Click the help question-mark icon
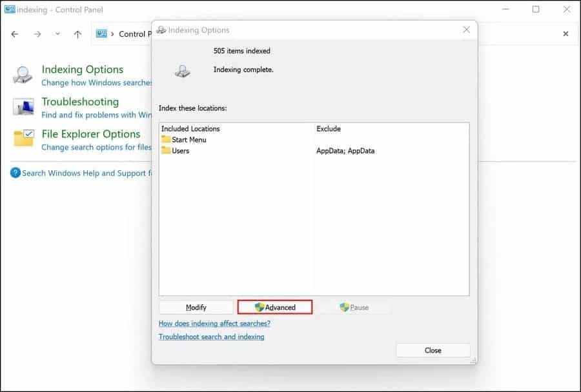This screenshot has height=392, width=581. (15, 173)
